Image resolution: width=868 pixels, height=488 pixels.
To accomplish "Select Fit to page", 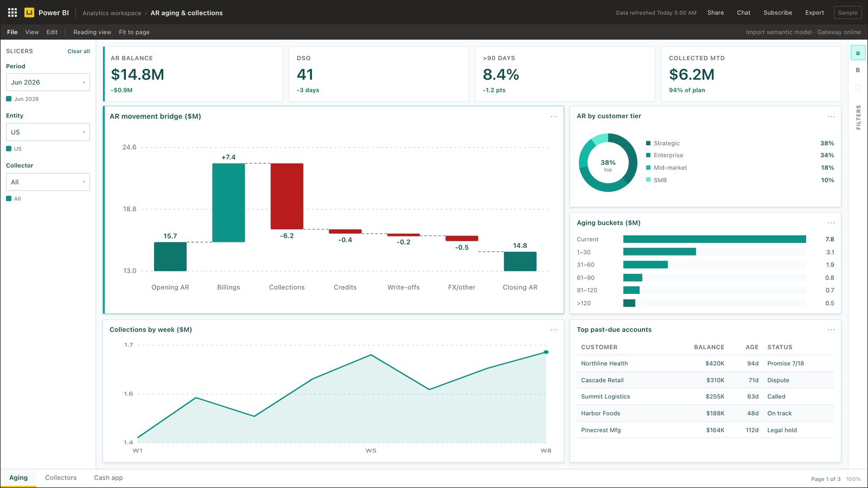I will [134, 32].
